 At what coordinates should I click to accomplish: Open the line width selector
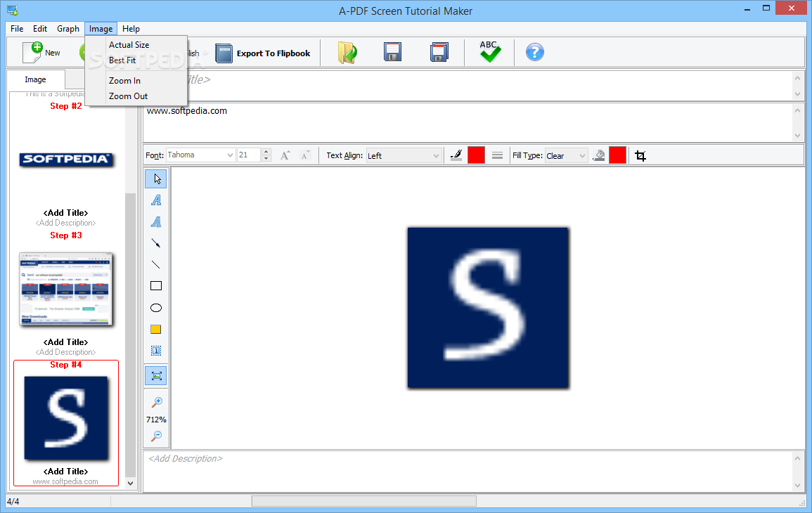point(497,155)
